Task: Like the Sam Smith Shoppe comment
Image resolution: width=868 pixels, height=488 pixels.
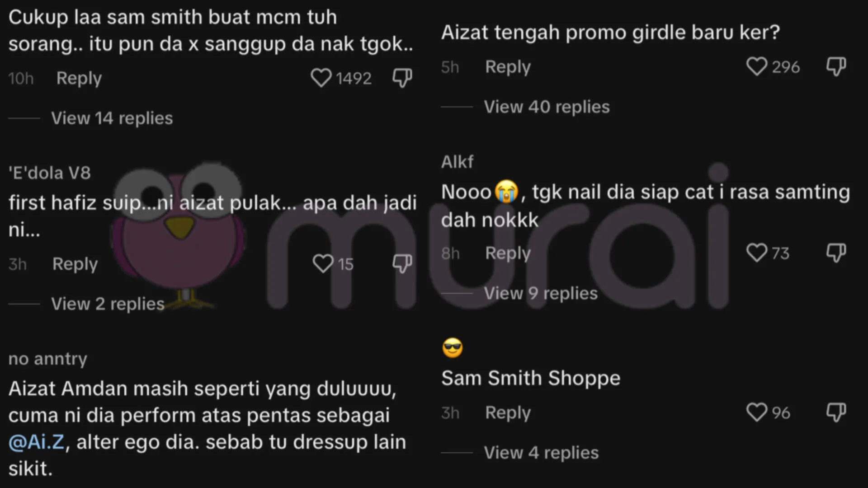Action: pyautogui.click(x=756, y=413)
